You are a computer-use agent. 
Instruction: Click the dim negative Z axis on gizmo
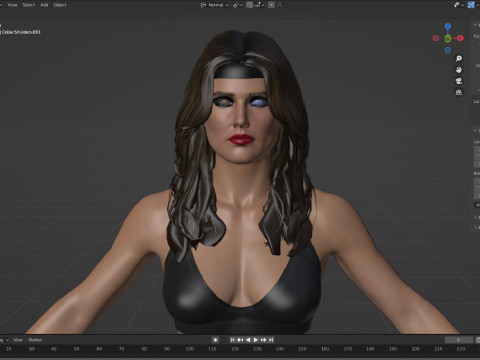tap(448, 50)
